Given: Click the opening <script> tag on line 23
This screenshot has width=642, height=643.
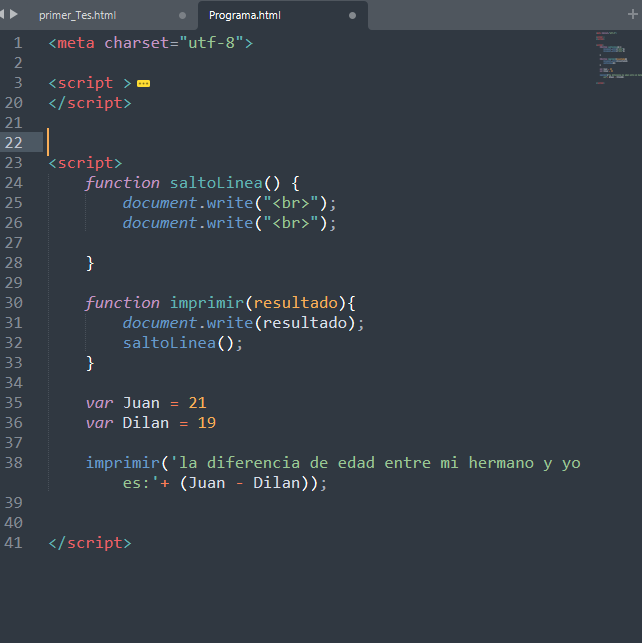Looking at the screenshot, I should pos(85,163).
